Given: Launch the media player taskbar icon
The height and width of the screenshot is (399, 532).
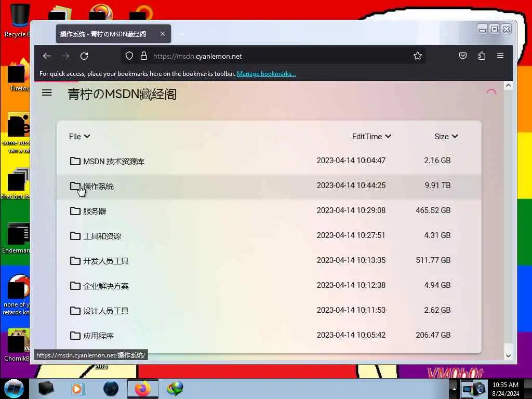Looking at the screenshot, I should point(77,389).
